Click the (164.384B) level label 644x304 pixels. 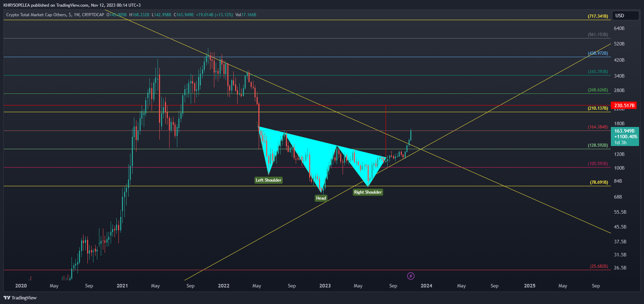pyautogui.click(x=598, y=127)
